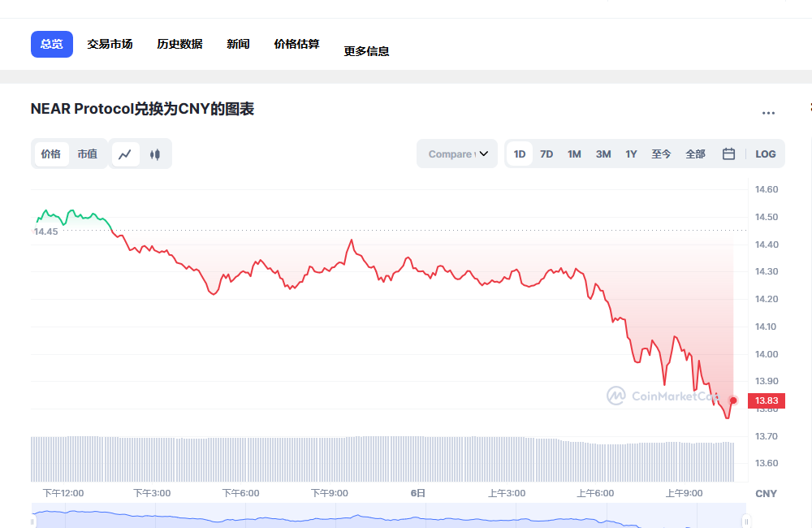Click the three-dot more options icon
The width and height of the screenshot is (812, 528).
point(767,112)
